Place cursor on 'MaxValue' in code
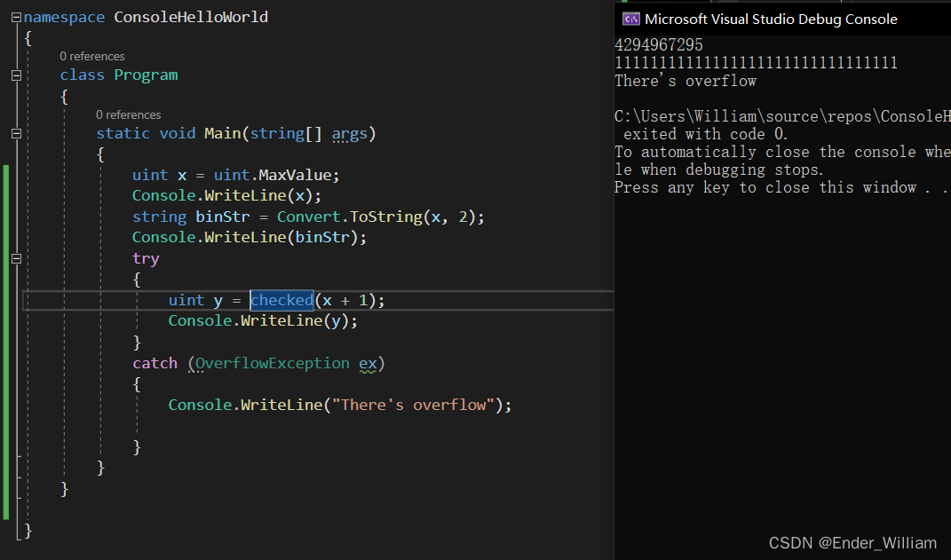The height and width of the screenshot is (560, 951). tap(297, 176)
